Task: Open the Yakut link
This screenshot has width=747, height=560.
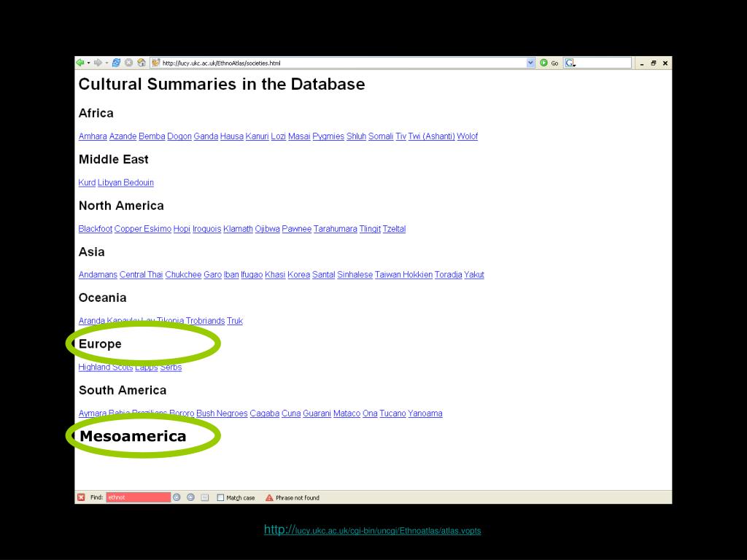Action: [x=474, y=275]
